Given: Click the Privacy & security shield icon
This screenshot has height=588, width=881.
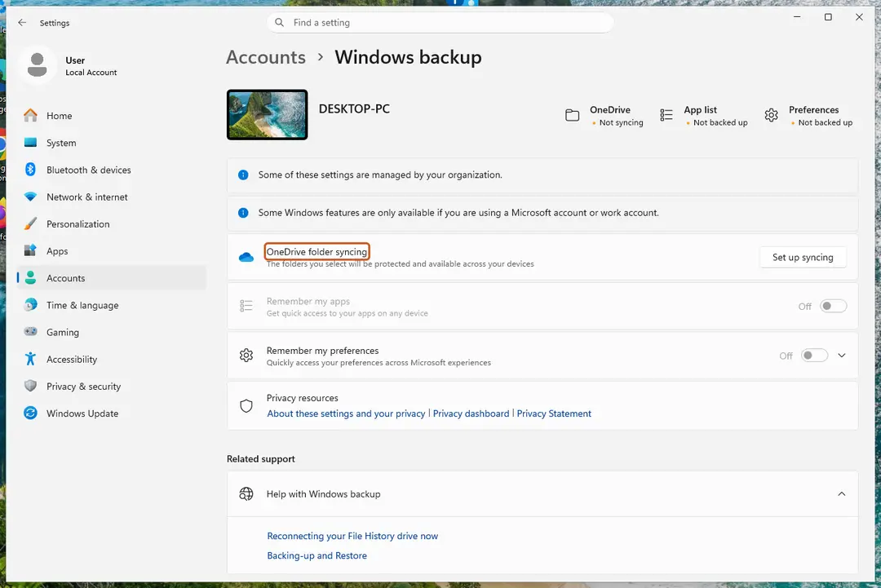Looking at the screenshot, I should click(30, 386).
